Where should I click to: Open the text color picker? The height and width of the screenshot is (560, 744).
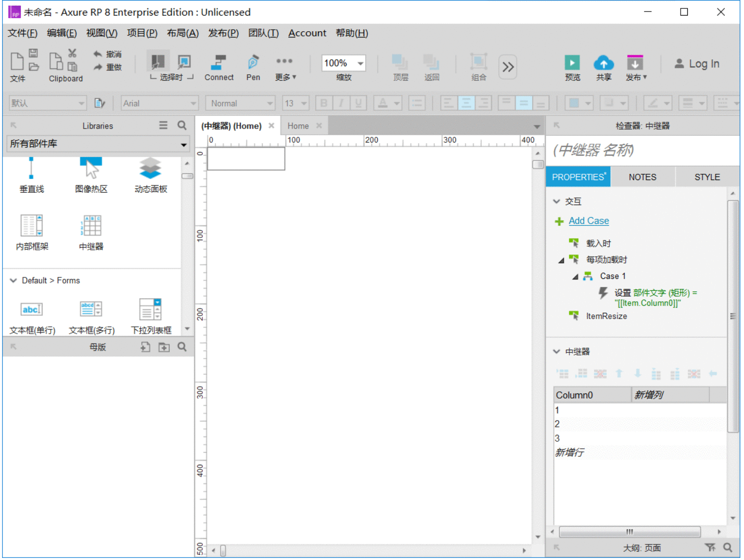point(388,103)
